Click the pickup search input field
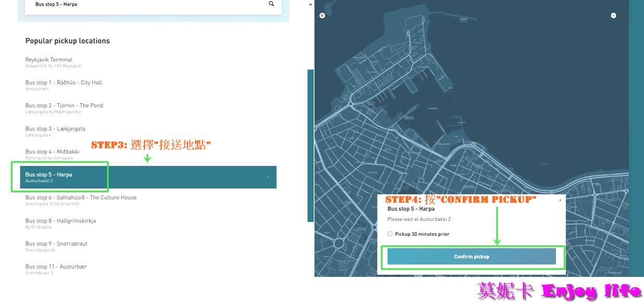This screenshot has height=303, width=644. point(146,4)
